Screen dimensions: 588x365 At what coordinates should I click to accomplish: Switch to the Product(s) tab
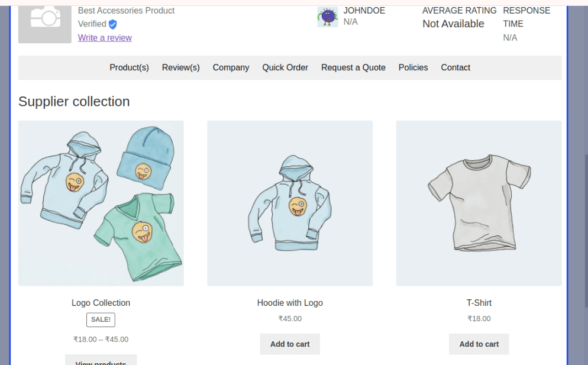pyautogui.click(x=129, y=67)
